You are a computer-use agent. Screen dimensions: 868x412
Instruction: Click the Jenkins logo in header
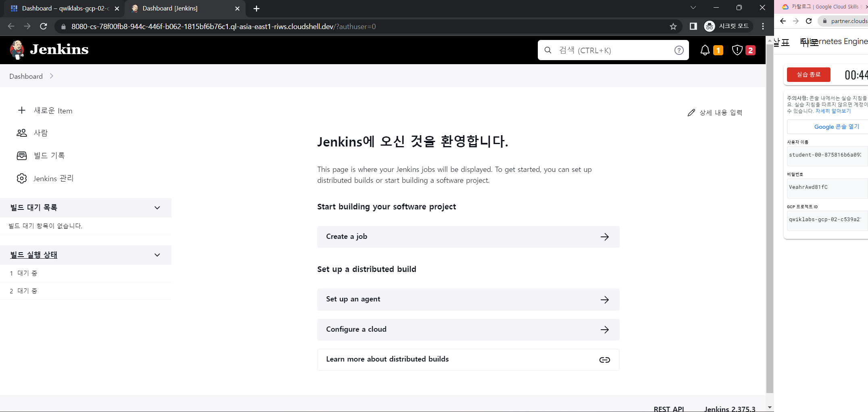pyautogui.click(x=49, y=50)
